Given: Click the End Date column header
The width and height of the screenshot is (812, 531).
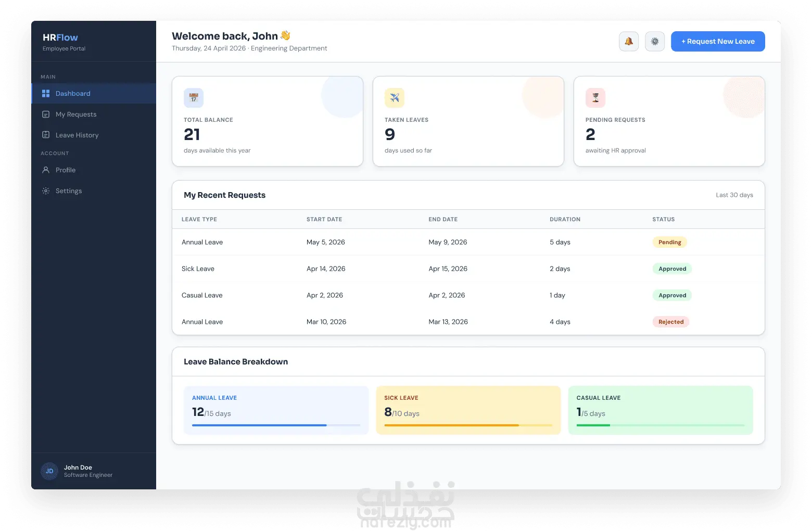Looking at the screenshot, I should click(443, 219).
